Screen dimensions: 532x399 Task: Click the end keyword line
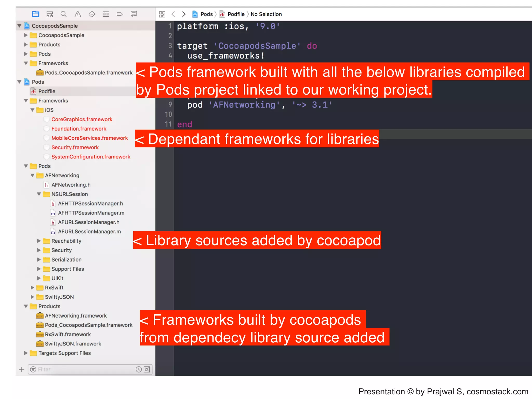(185, 124)
